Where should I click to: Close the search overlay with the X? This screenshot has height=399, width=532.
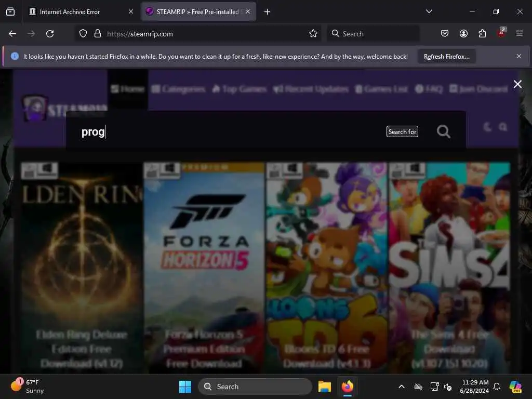pos(517,84)
